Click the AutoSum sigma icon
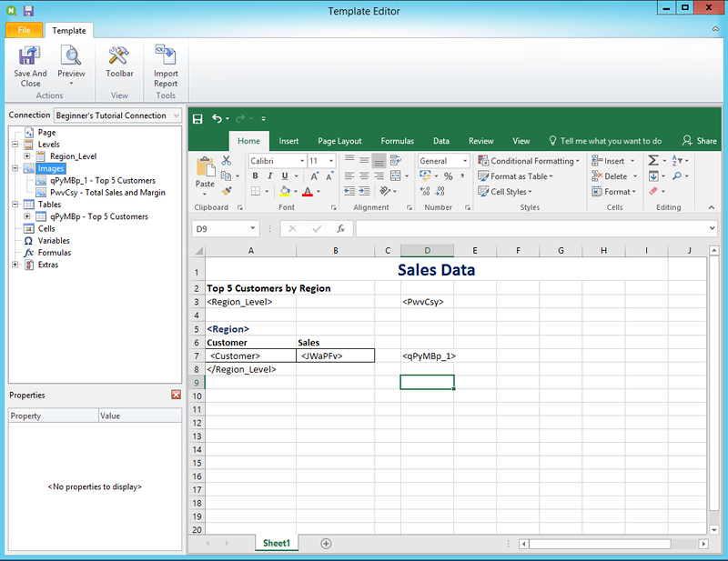Screen dimensions: 728x561 click(x=653, y=161)
